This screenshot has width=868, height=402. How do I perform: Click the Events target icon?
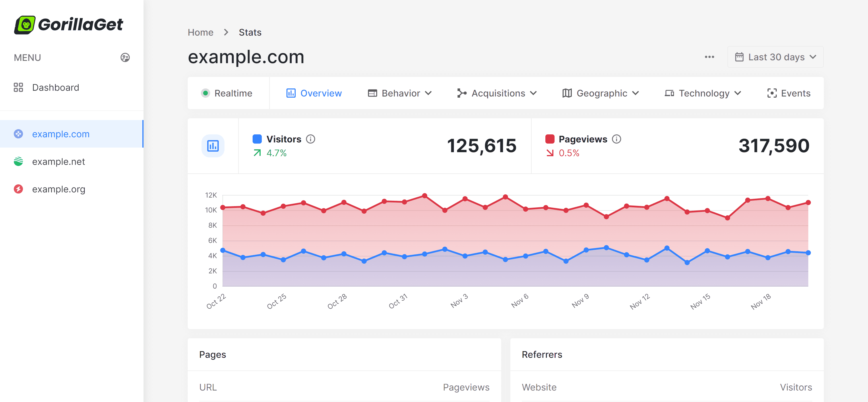772,93
